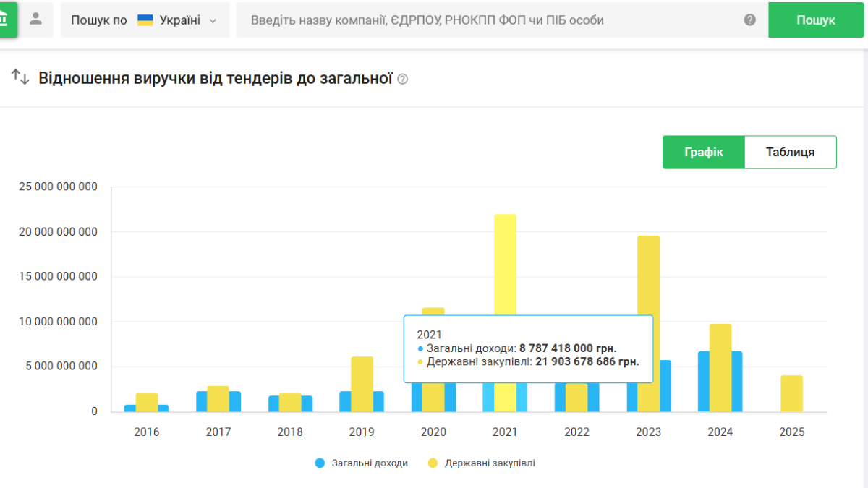Click the help question mark in search field
This screenshot has height=488, width=868.
[x=749, y=20]
